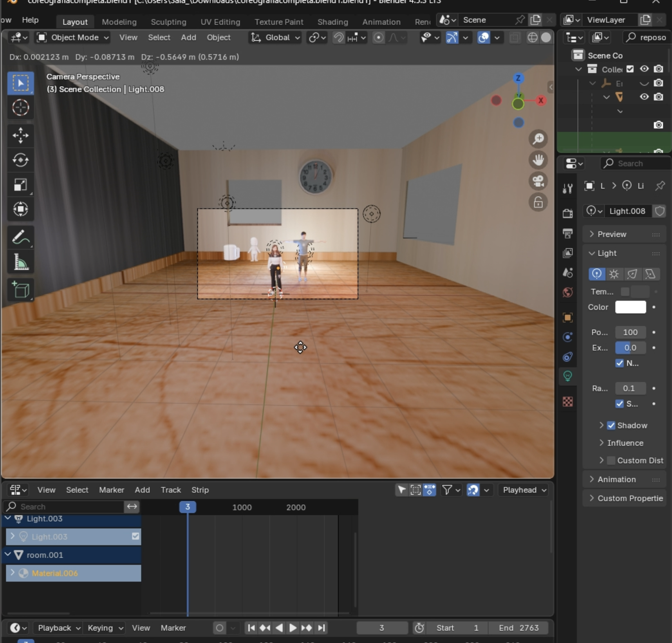Expand the Preview panel
672x643 pixels.
[612, 234]
